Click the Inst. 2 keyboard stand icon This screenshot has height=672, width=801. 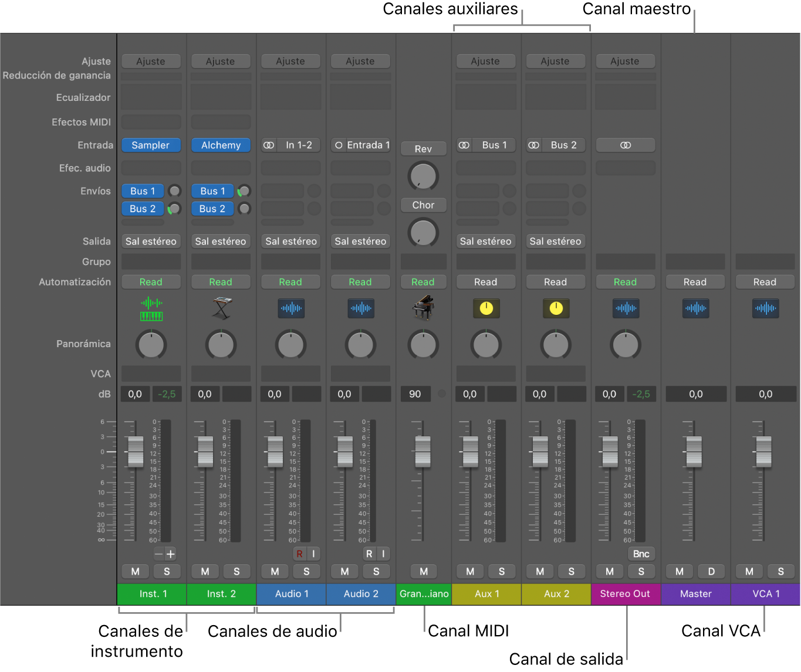pyautogui.click(x=221, y=308)
